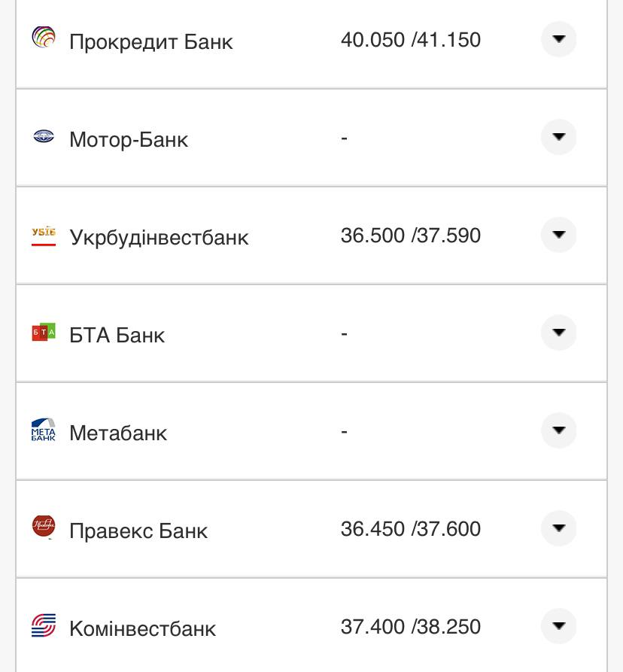Open the Укрбудінвестбанк name link
The width and height of the screenshot is (623, 672).
point(159,237)
